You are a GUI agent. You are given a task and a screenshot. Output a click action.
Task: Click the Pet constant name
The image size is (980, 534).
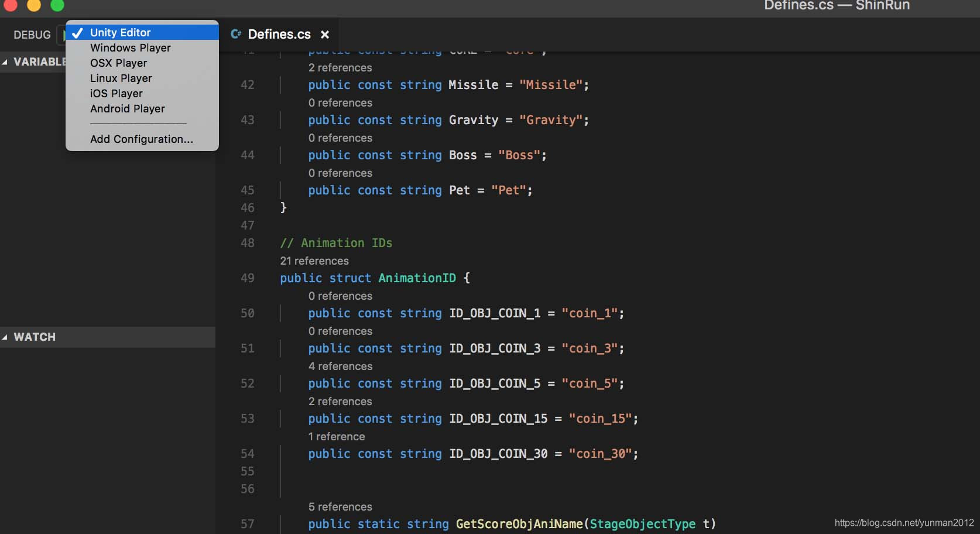coord(460,190)
